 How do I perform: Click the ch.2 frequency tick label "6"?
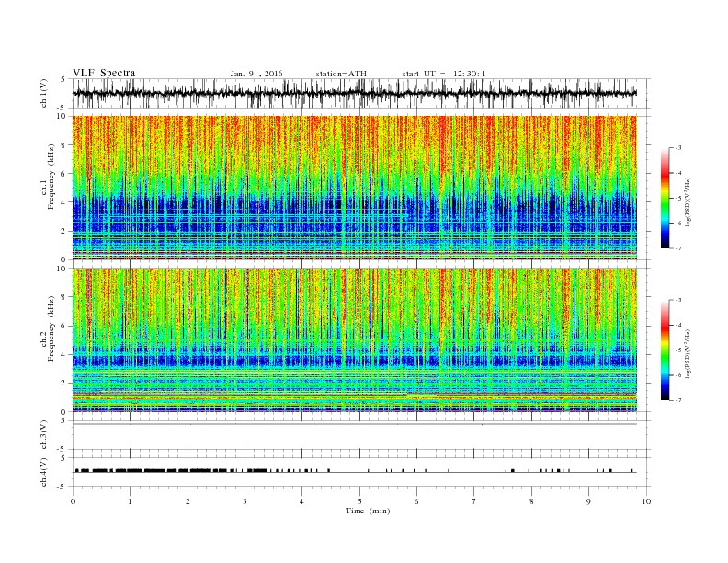click(64, 326)
